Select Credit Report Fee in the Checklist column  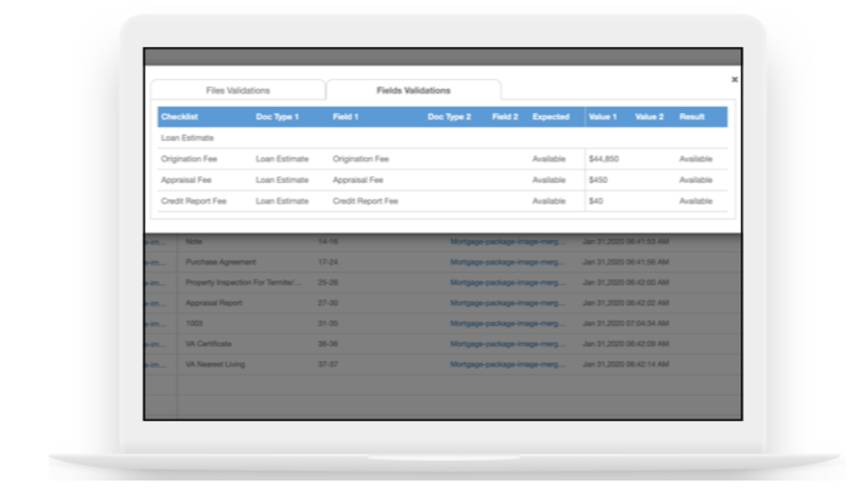pyautogui.click(x=193, y=201)
